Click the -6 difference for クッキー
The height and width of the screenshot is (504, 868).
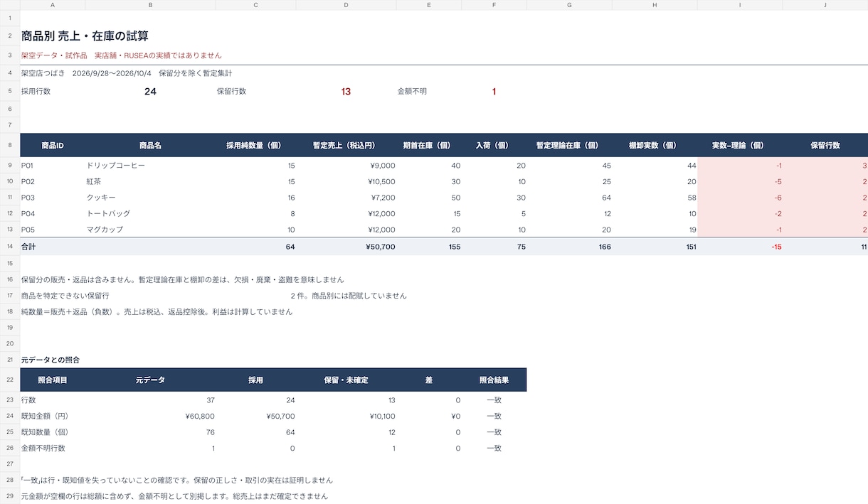coord(741,198)
